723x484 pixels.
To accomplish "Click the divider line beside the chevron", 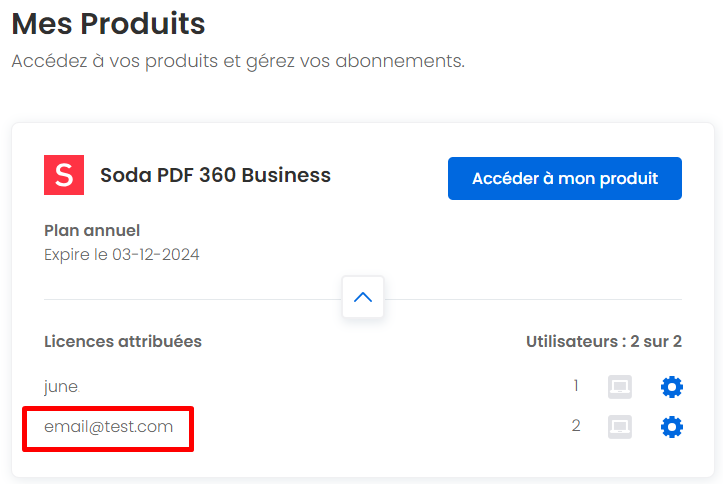I will click(193, 300).
